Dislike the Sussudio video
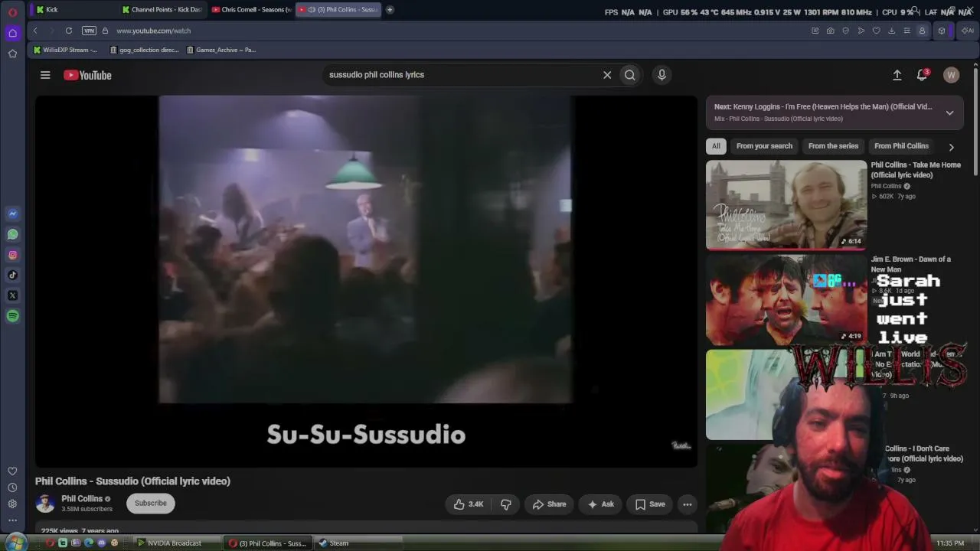The image size is (980, 551). [506, 504]
